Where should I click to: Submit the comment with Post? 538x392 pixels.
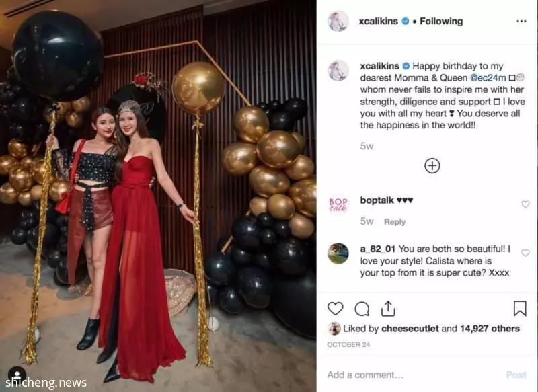(x=516, y=375)
